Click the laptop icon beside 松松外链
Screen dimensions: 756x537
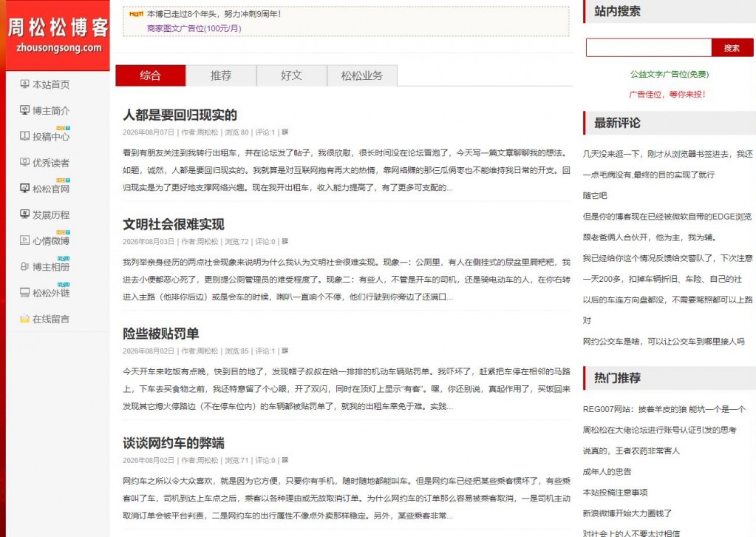click(24, 292)
